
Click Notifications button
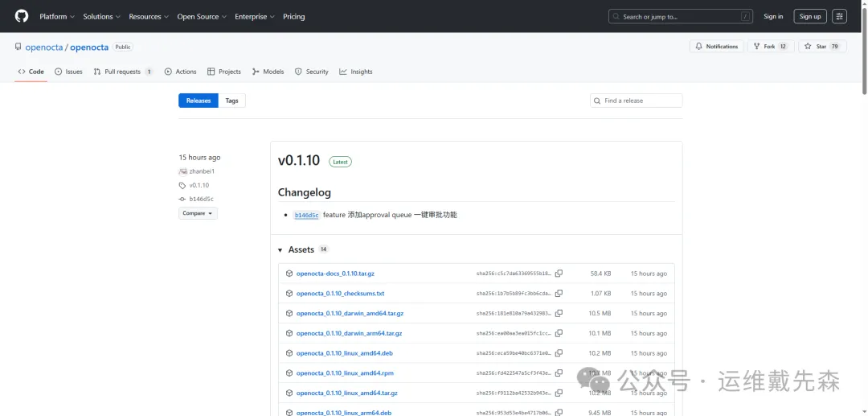tap(716, 47)
